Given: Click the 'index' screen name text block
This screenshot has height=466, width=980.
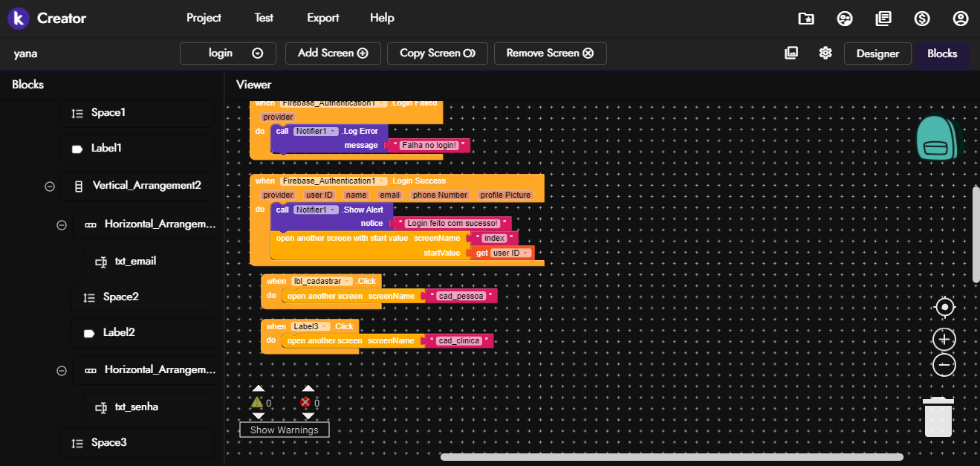Looking at the screenshot, I should pos(494,238).
